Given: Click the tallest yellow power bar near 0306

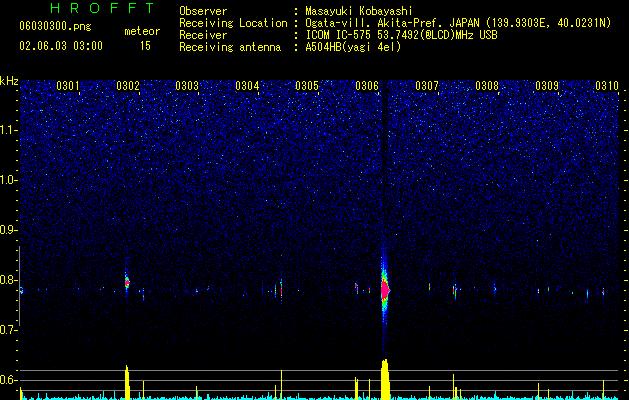Looking at the screenshot, I should pos(385,380).
